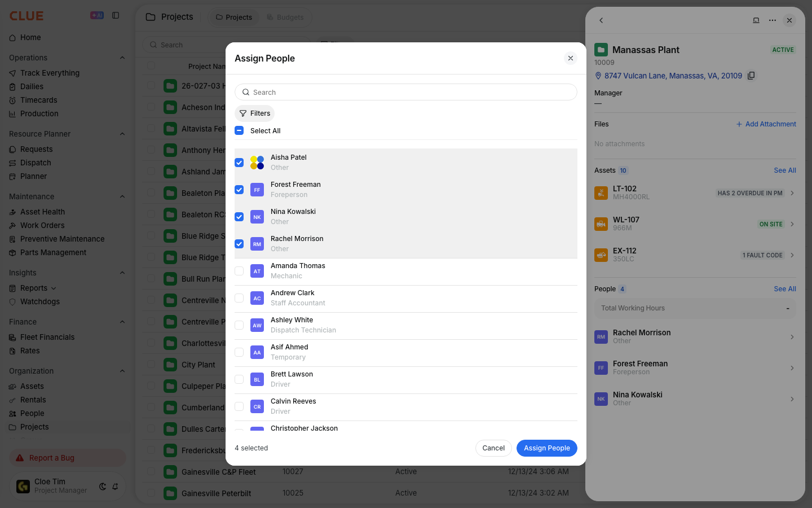
Task: Expand the WL-107 asset row chevron
Action: (792, 224)
